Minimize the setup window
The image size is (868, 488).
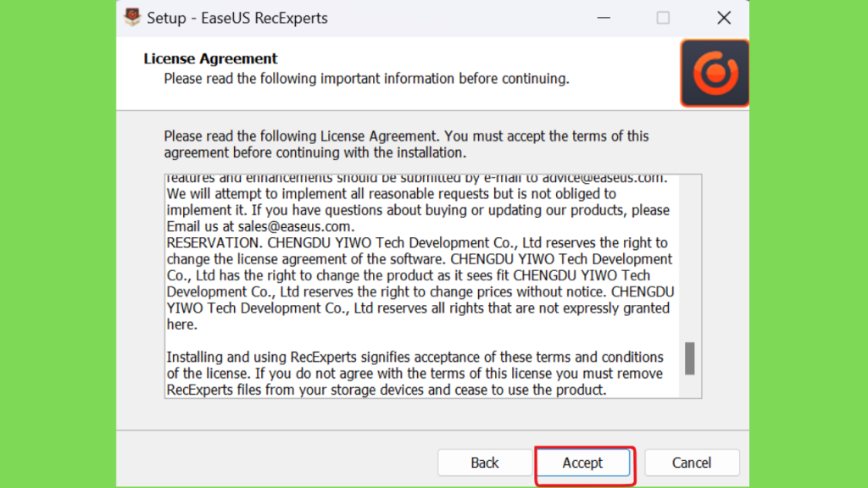click(x=604, y=18)
